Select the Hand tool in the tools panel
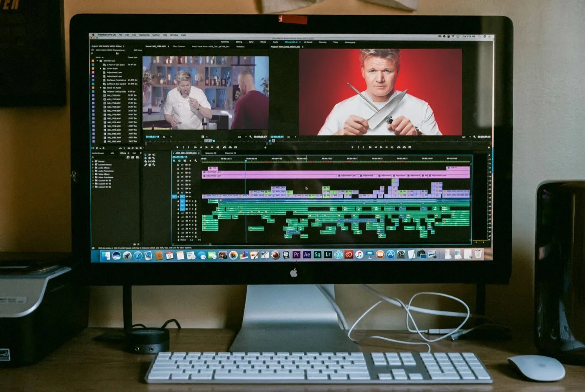This screenshot has width=585, height=392. coord(150,165)
